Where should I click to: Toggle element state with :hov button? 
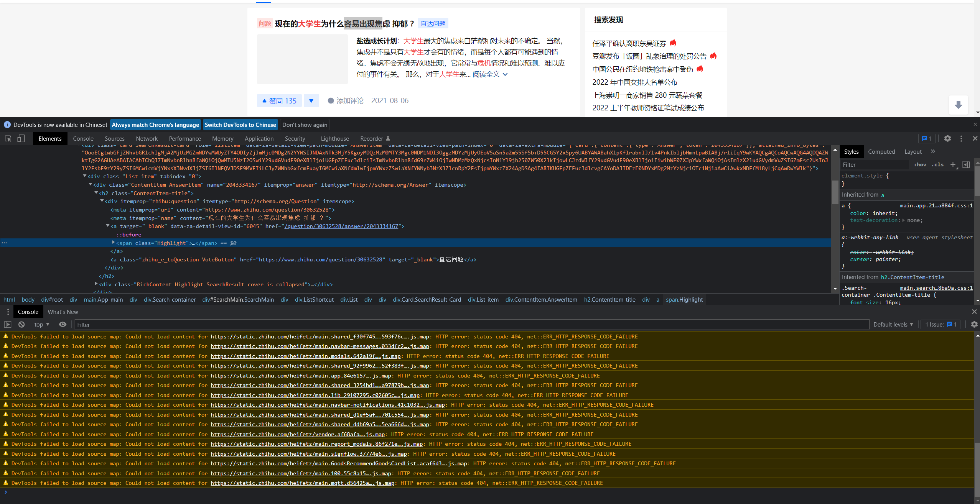[x=919, y=164]
